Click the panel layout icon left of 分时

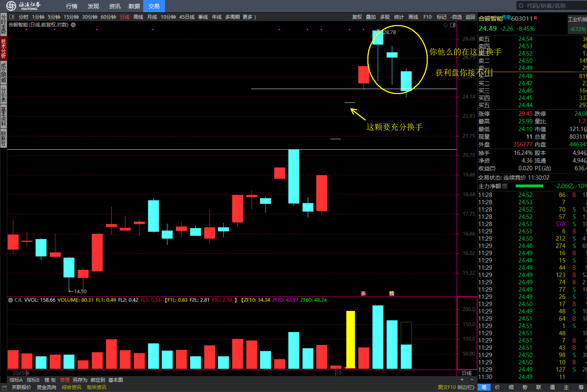click(x=12, y=17)
